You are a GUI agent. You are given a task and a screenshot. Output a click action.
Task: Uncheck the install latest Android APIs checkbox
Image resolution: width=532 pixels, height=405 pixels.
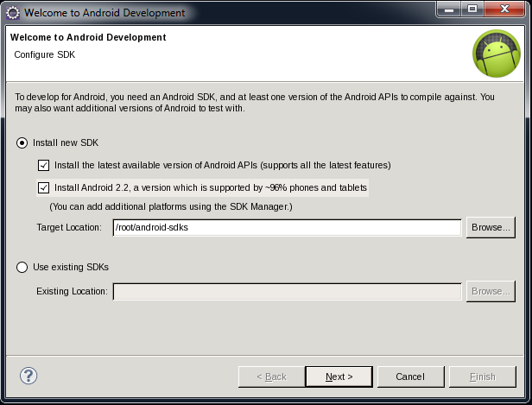tap(43, 165)
